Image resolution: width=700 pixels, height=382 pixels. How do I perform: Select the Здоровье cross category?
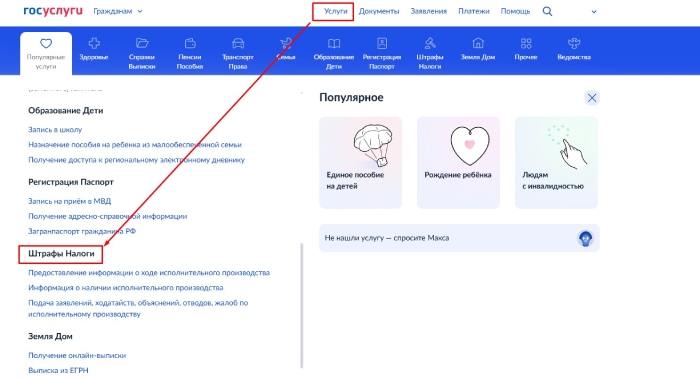click(x=94, y=49)
